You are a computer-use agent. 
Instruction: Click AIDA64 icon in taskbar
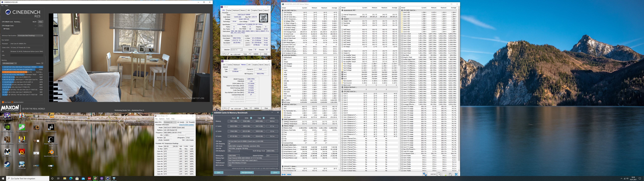pos(89,178)
